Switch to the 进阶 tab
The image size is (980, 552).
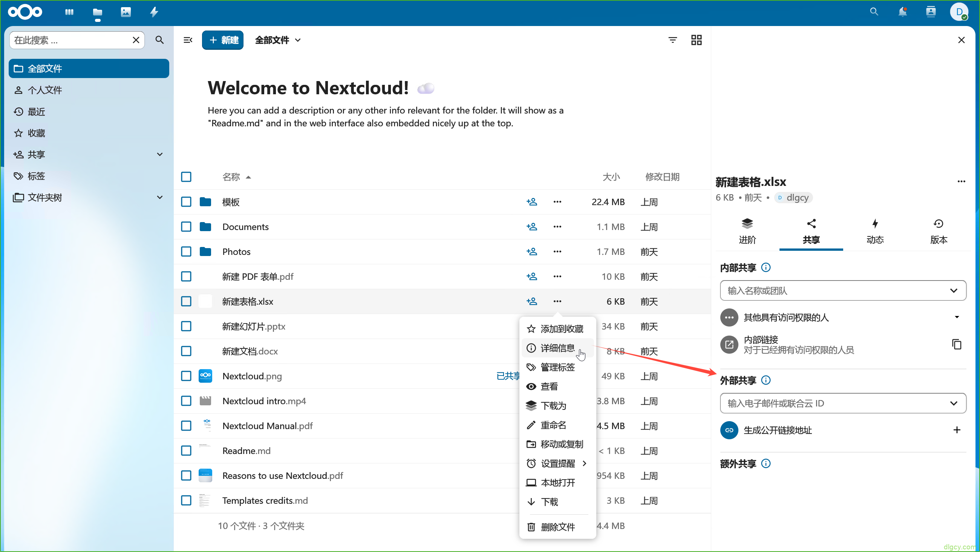[747, 232]
